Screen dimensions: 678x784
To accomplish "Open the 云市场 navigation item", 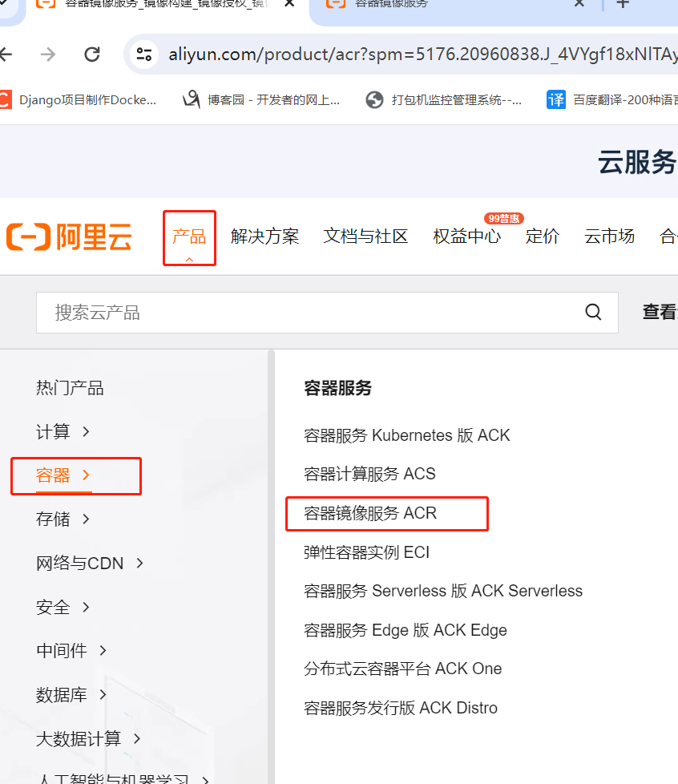I will click(x=609, y=236).
